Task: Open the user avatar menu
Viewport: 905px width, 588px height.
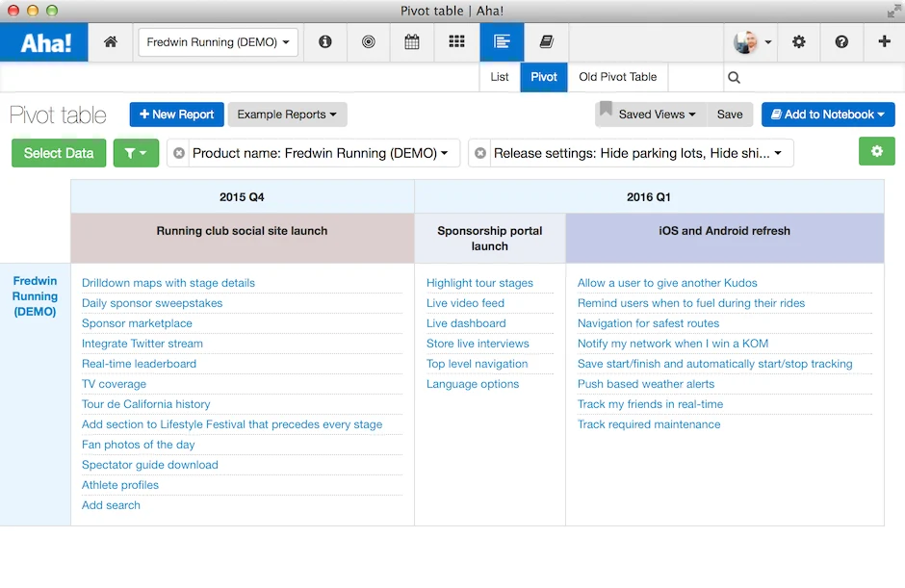Action: [752, 41]
